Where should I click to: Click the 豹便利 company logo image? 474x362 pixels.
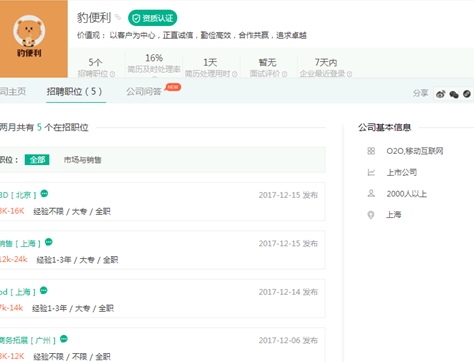(33, 39)
